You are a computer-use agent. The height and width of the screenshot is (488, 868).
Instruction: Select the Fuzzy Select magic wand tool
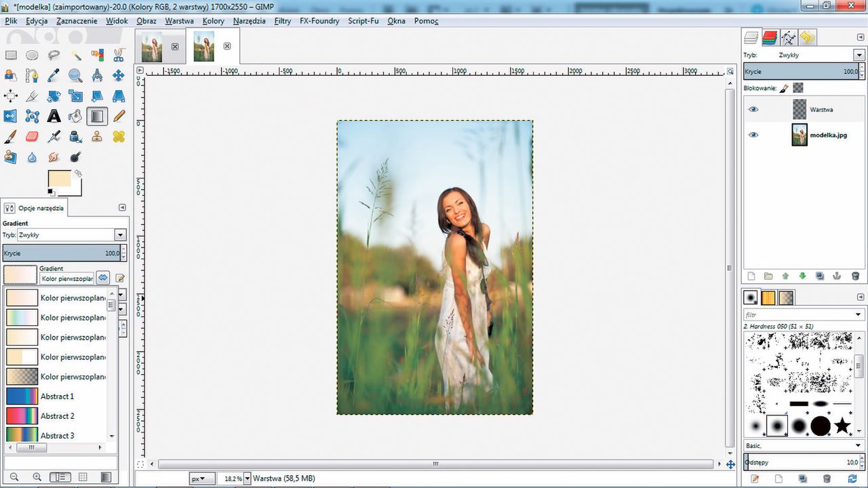coord(75,55)
